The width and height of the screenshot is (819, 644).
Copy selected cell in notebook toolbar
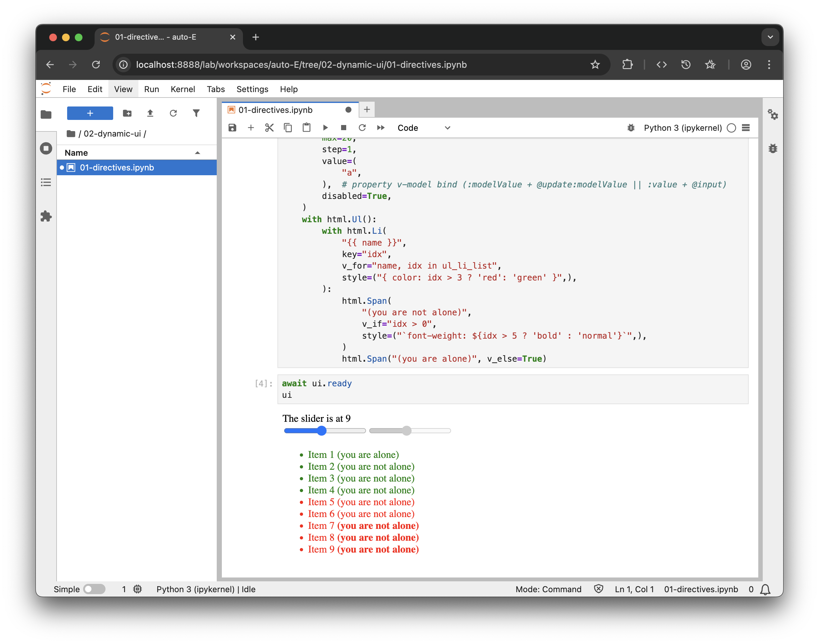[288, 128]
